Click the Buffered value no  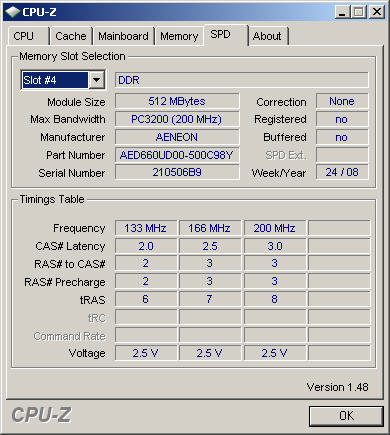pyautogui.click(x=342, y=137)
